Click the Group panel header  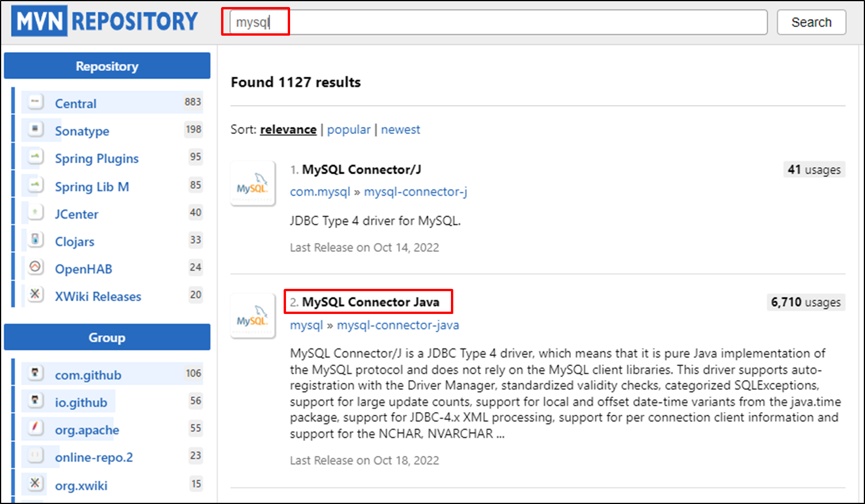point(107,337)
